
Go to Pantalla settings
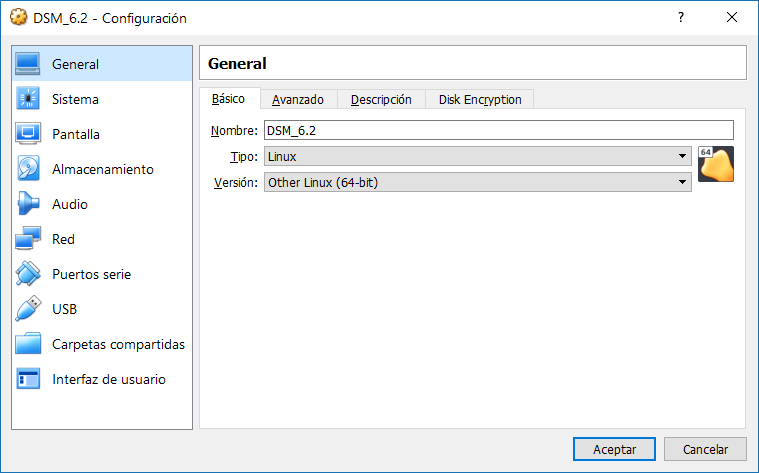102,134
